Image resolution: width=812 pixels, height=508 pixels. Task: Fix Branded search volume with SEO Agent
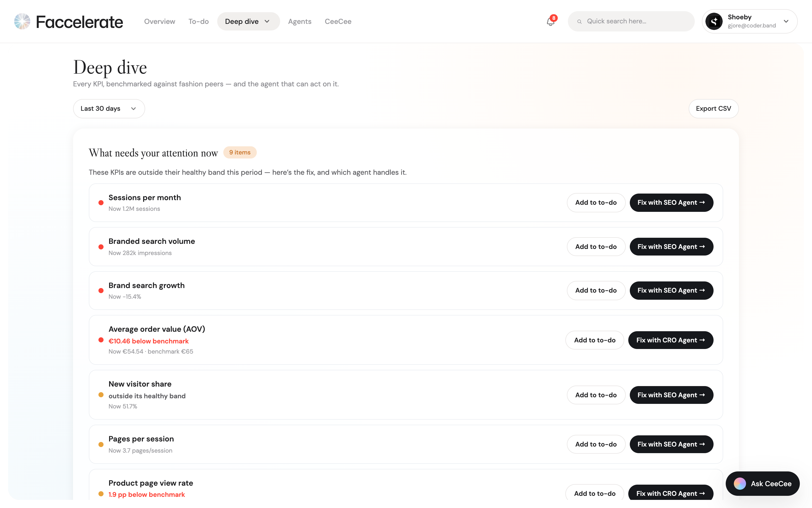[x=671, y=247]
